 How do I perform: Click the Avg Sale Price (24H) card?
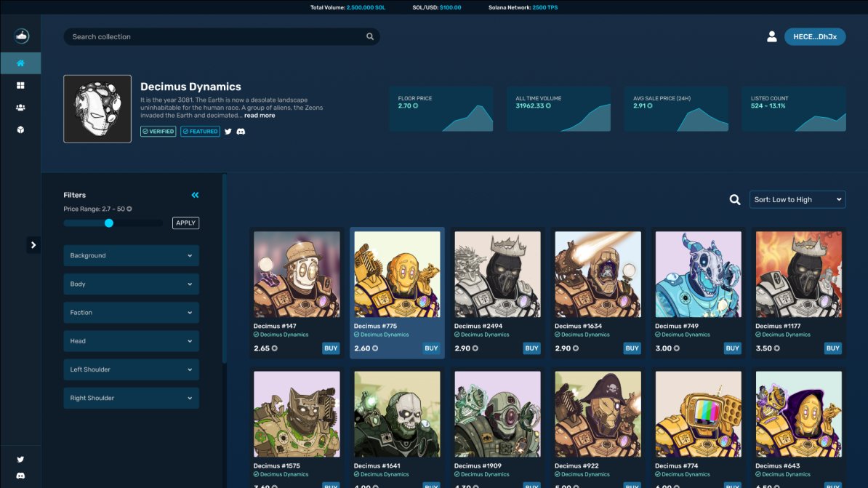(676, 108)
